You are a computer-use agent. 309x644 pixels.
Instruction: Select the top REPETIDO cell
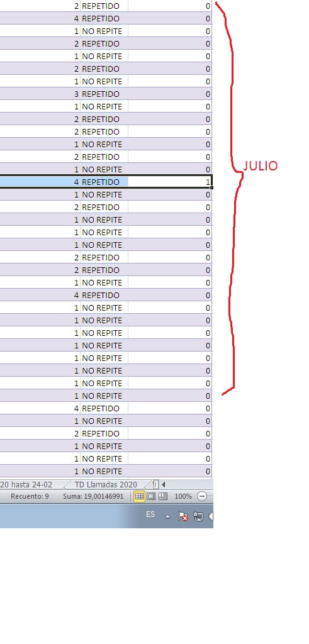104,6
